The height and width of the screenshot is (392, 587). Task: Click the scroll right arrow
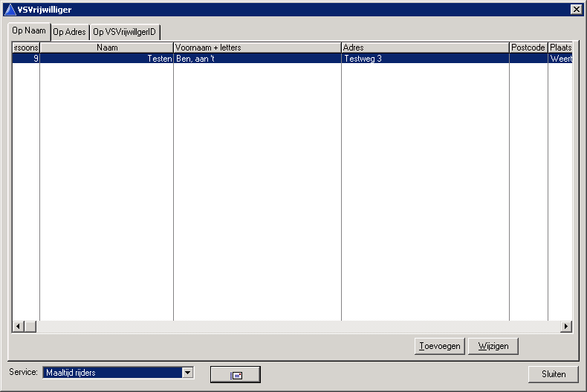pos(566,327)
